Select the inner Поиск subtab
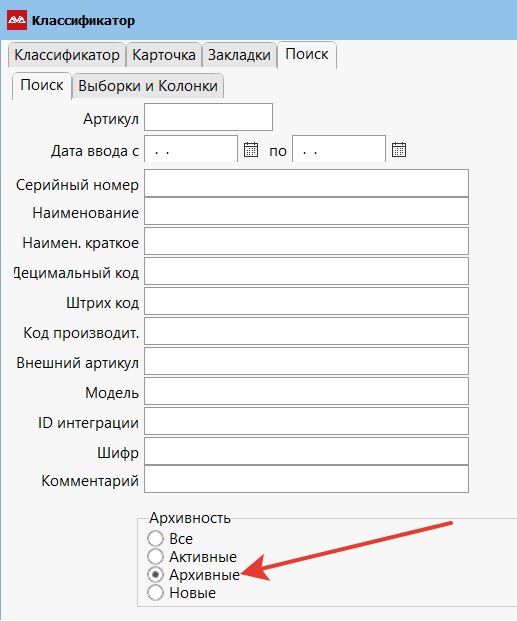The height and width of the screenshot is (621, 517). coord(42,86)
